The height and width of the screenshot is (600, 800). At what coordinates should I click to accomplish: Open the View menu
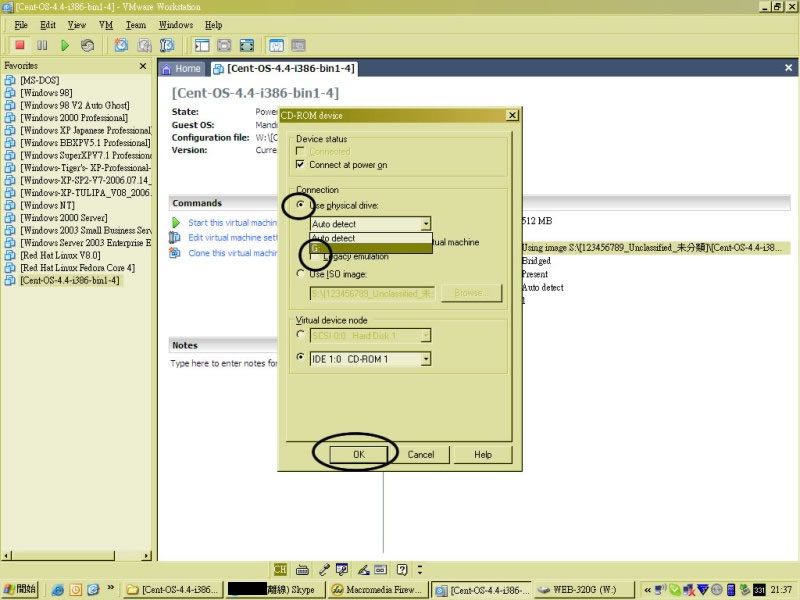(77, 25)
